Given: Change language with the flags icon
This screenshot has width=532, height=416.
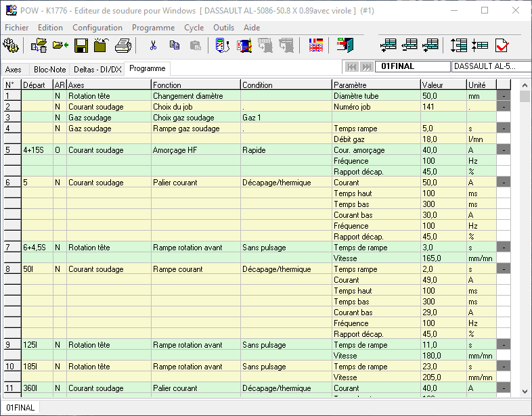Looking at the screenshot, I should pos(316,45).
